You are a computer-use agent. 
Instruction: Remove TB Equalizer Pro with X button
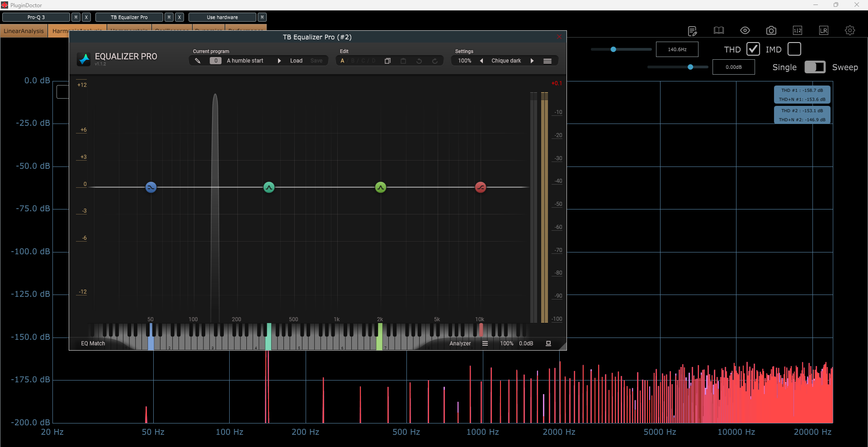(x=179, y=17)
